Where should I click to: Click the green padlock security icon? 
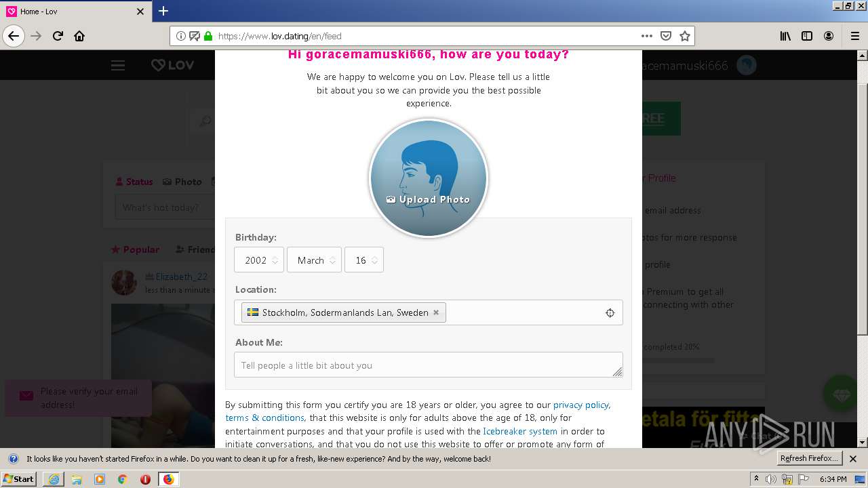point(208,36)
